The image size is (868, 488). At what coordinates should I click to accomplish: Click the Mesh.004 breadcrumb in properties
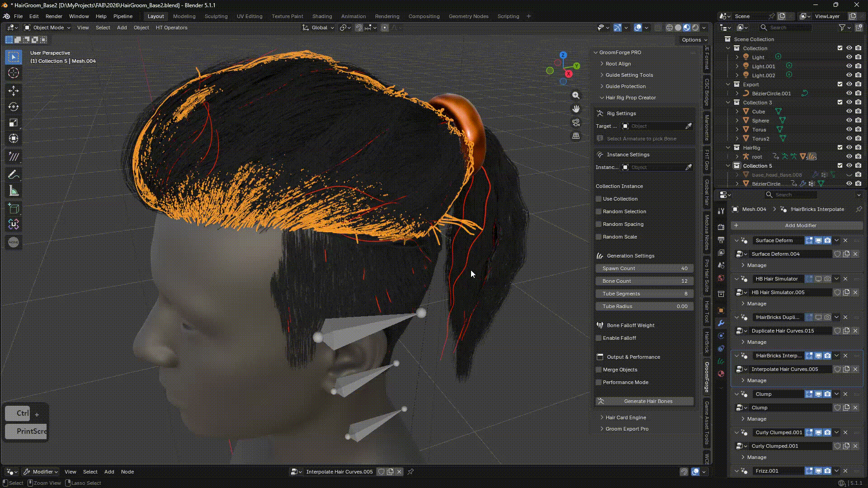click(749, 209)
